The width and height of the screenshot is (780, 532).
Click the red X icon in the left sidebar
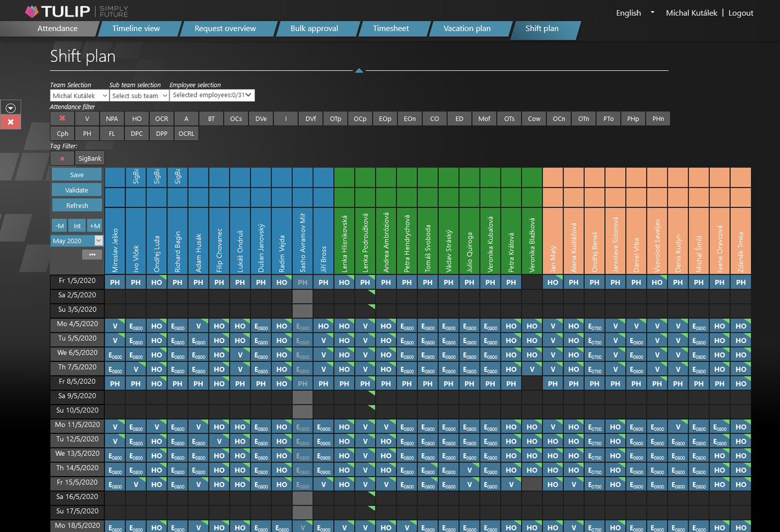coord(10,122)
